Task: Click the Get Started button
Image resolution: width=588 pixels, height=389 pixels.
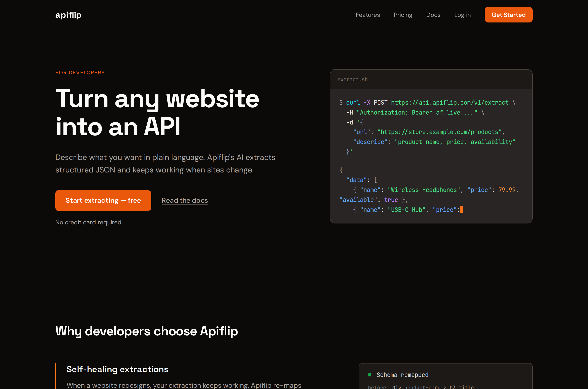Action: (508, 15)
